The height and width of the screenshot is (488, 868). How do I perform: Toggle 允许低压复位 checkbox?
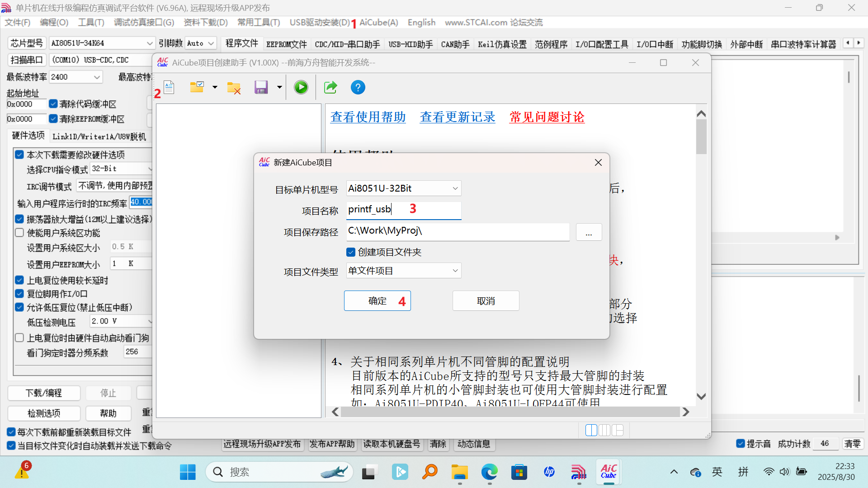point(19,307)
